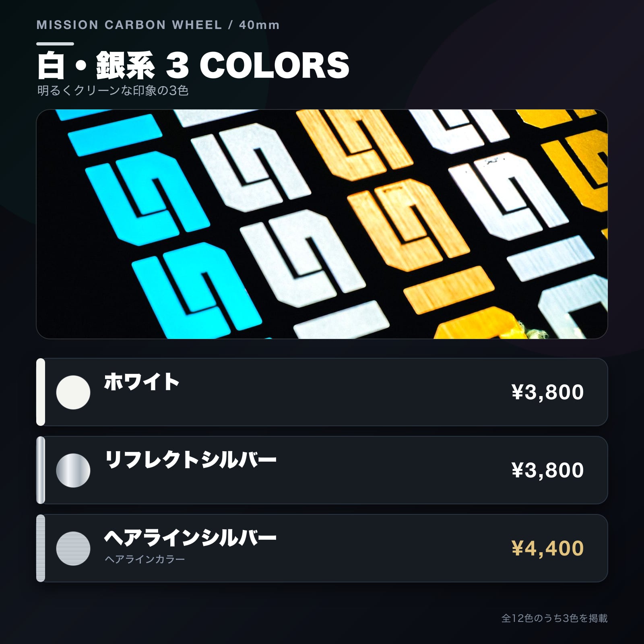Screen dimensions: 644x644
Task: Click the hairline silver striped swatch circle
Action: (x=73, y=549)
